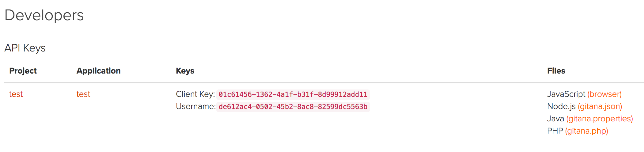
Task: Download the gitana.json file link
Action: click(600, 106)
